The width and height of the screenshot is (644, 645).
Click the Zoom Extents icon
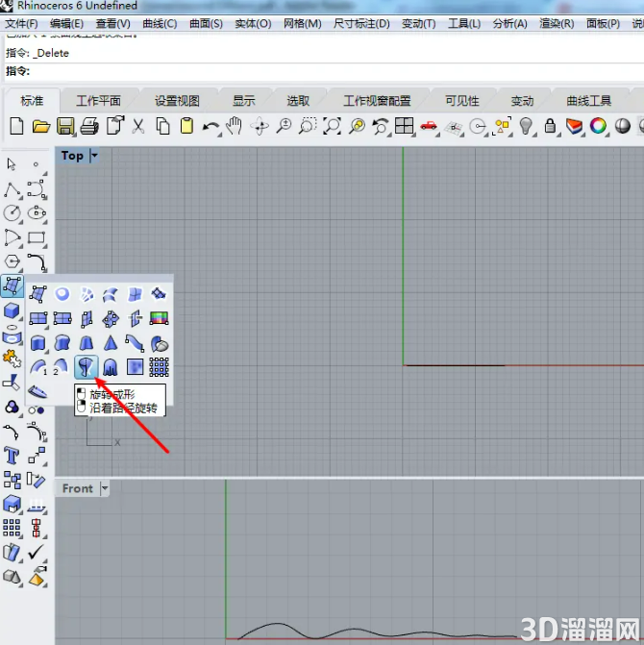[332, 126]
